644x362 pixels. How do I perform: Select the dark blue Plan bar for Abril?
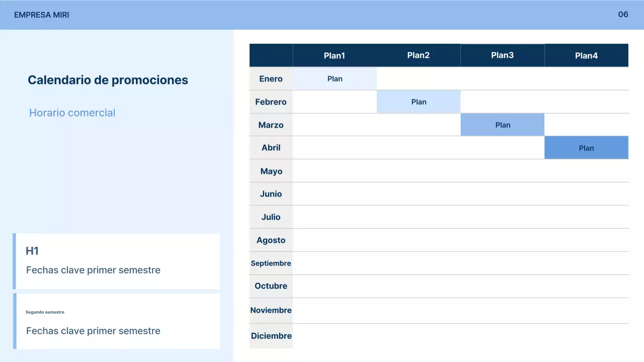586,147
